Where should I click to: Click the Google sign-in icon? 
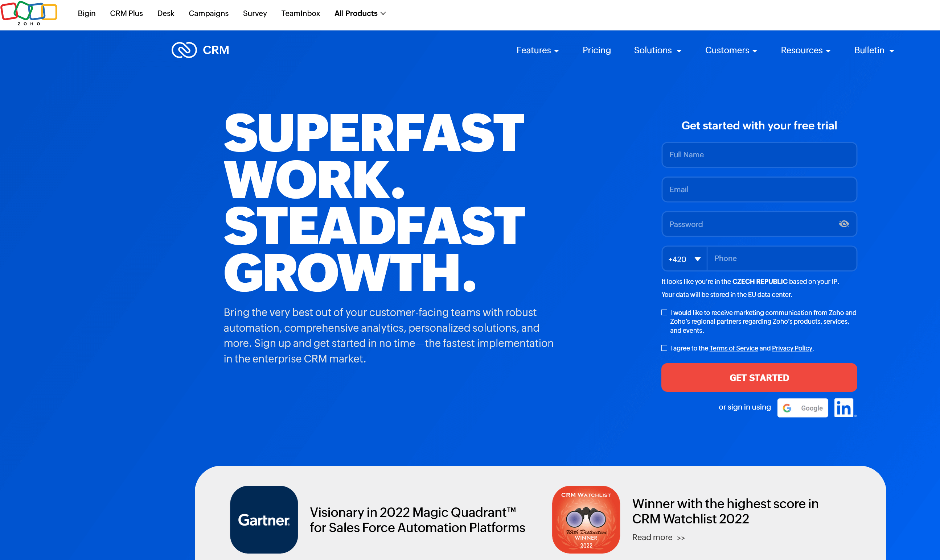tap(804, 408)
